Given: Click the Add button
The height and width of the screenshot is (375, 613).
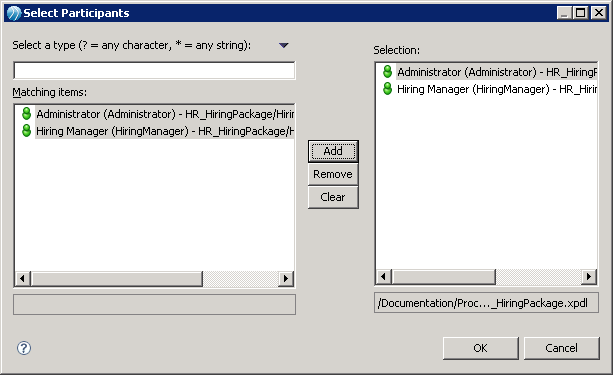Looking at the screenshot, I should coord(333,151).
